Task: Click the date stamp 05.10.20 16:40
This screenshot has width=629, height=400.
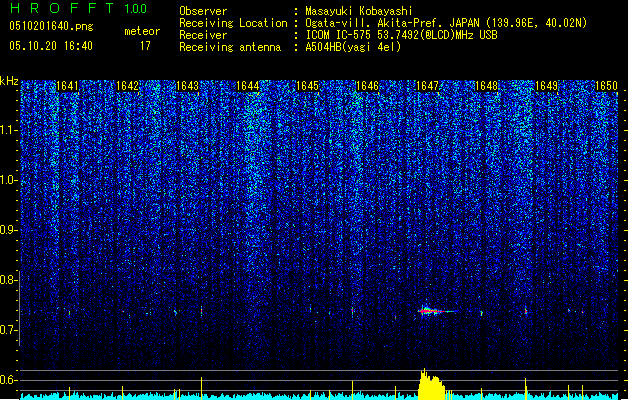Action: point(51,46)
